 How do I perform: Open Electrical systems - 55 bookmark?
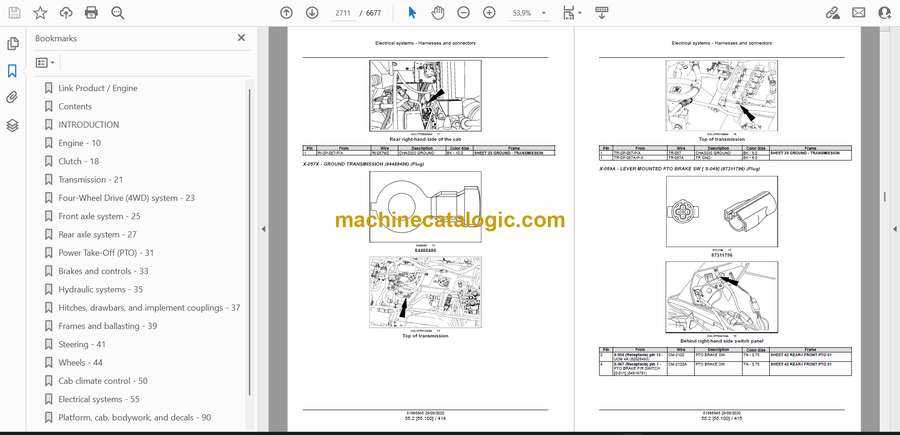pyautogui.click(x=99, y=399)
